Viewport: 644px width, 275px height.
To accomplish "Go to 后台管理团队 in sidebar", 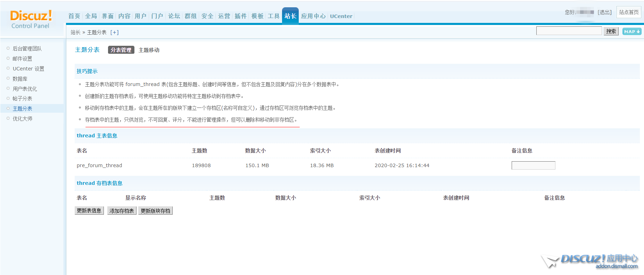I will pyautogui.click(x=27, y=49).
